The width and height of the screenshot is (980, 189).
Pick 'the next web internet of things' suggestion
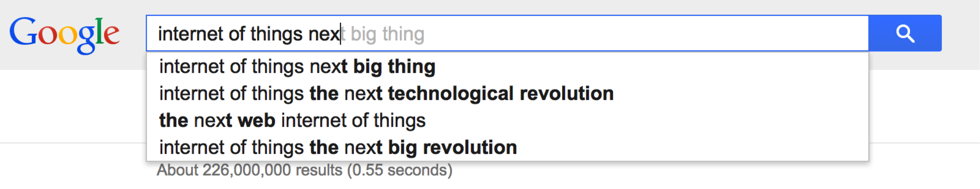[507, 120]
